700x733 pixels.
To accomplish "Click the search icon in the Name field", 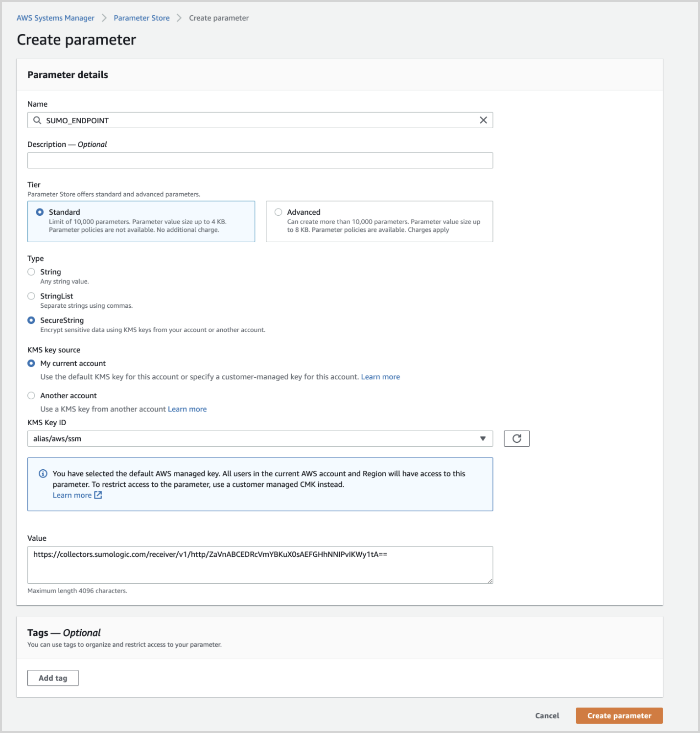I will (38, 120).
